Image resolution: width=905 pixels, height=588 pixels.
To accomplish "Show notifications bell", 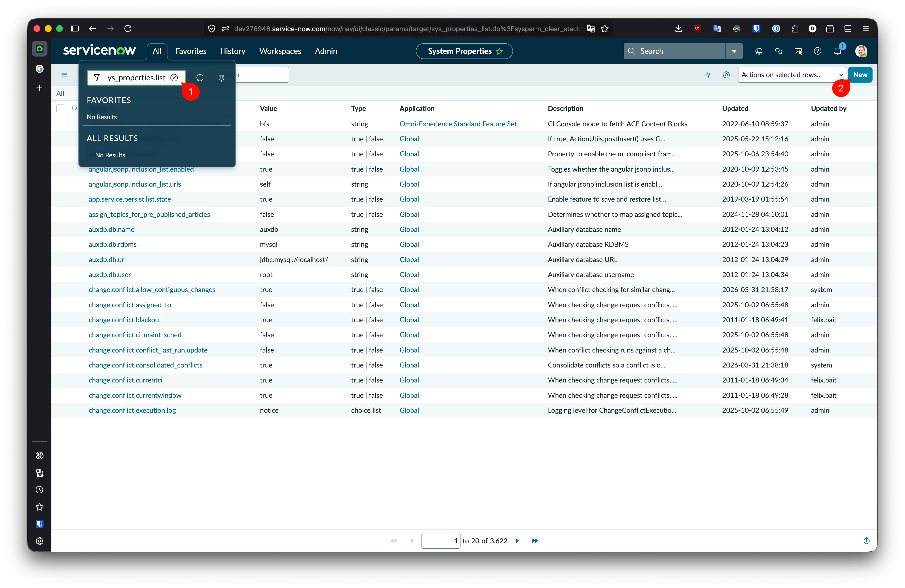I will [x=837, y=51].
